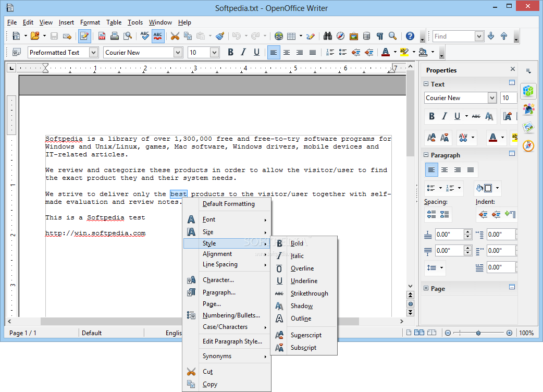Select Overline in Style submenu
The width and height of the screenshot is (543, 392).
click(304, 268)
